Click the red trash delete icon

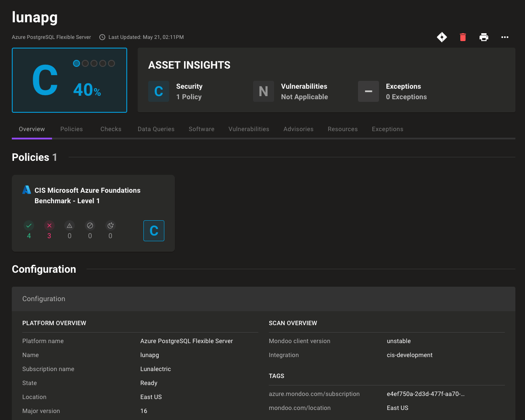coord(463,37)
